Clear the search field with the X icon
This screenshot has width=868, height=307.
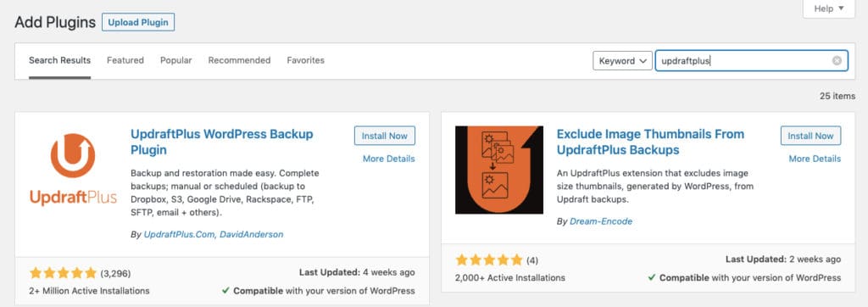[x=837, y=61]
